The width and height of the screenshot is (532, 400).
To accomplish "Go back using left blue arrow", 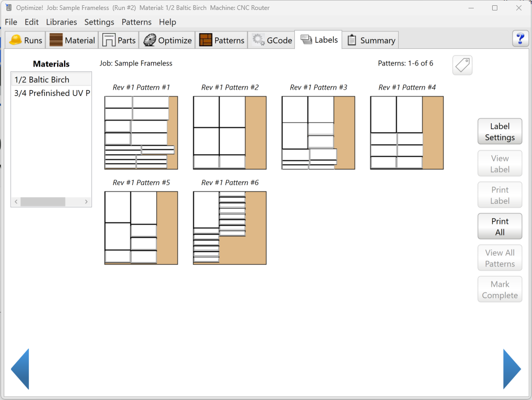I will tap(20, 369).
